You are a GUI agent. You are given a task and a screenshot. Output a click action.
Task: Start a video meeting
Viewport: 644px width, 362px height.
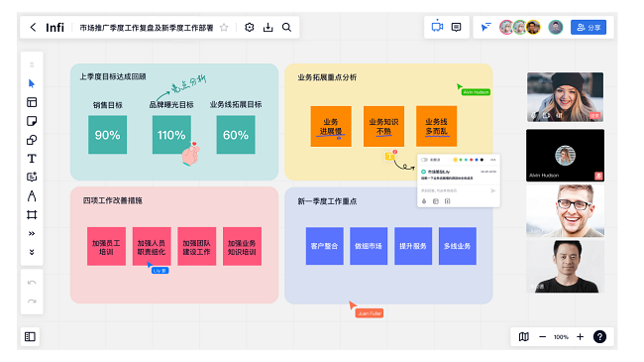coord(437,27)
